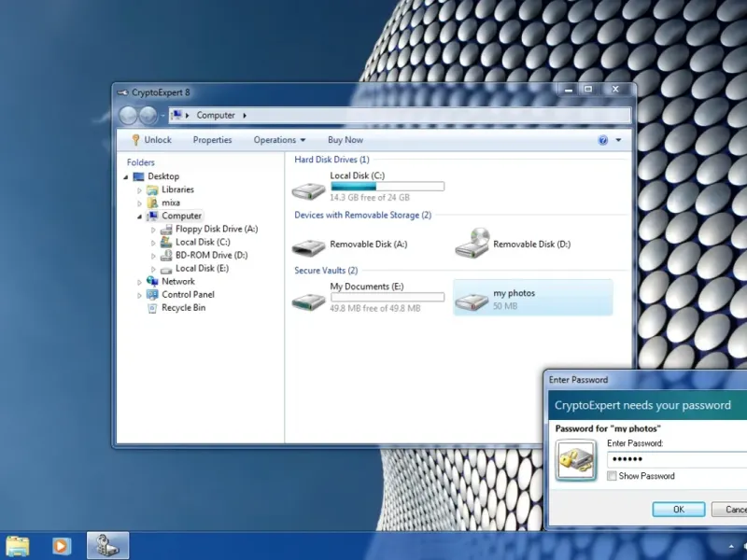Click the mixa user folder icon
The width and height of the screenshot is (747, 560).
tap(152, 203)
